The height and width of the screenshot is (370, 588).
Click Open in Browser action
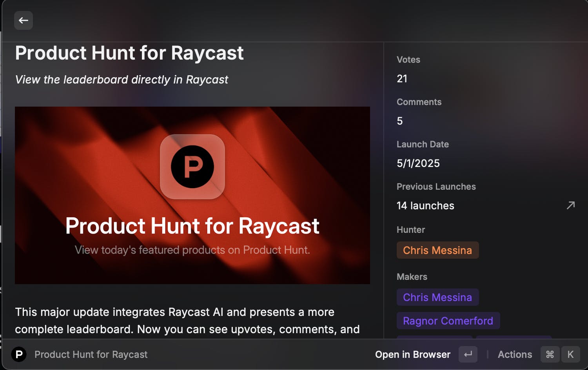click(413, 354)
